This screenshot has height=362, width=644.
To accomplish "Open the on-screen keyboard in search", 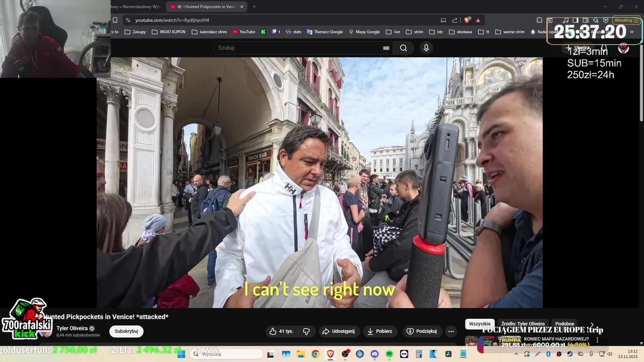I will click(x=386, y=48).
